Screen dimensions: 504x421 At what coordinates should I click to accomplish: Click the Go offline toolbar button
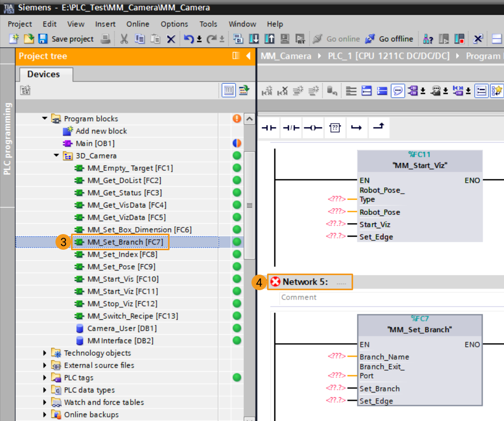pos(389,39)
